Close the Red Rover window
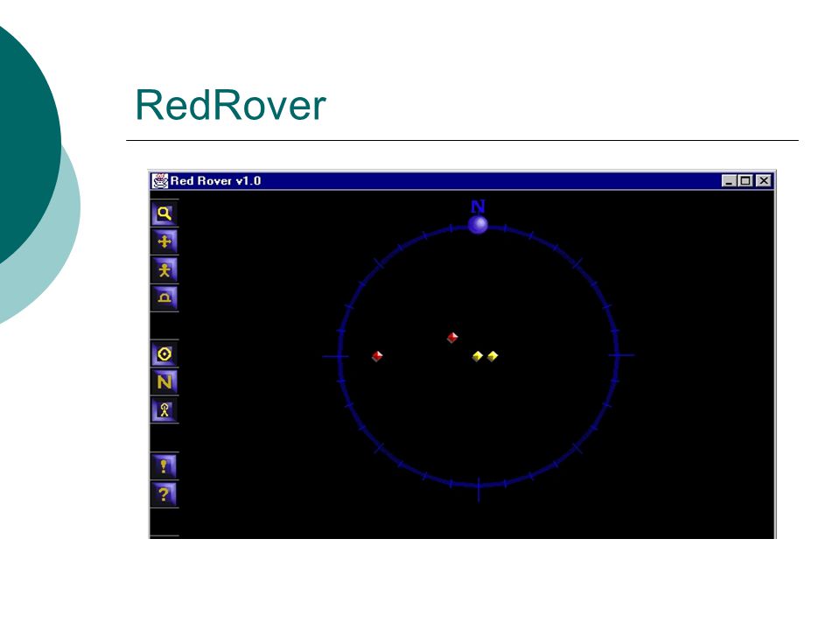840x630 pixels. click(x=763, y=181)
